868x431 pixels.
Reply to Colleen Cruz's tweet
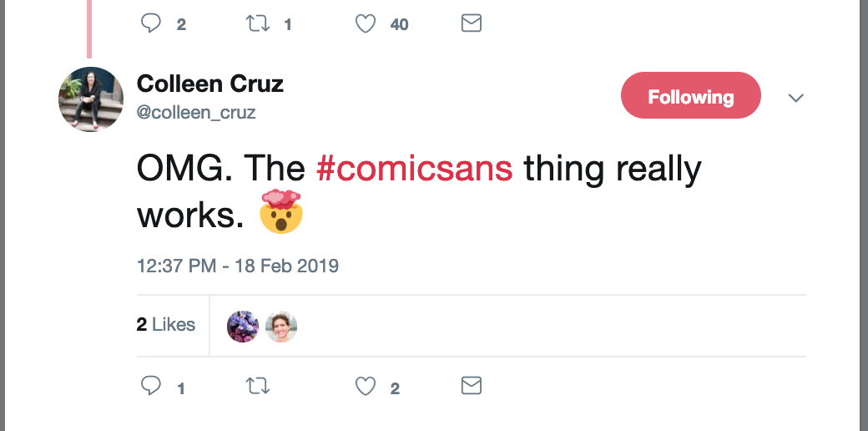click(x=151, y=386)
